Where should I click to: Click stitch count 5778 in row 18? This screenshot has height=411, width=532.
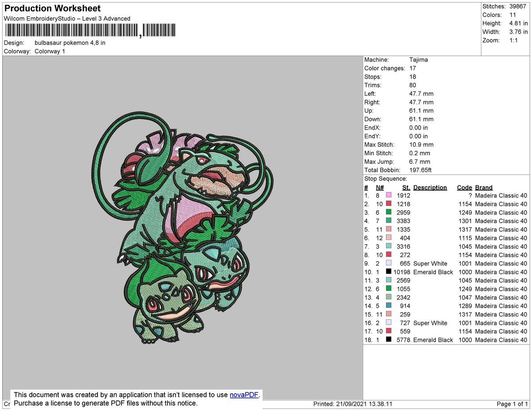pos(403,340)
